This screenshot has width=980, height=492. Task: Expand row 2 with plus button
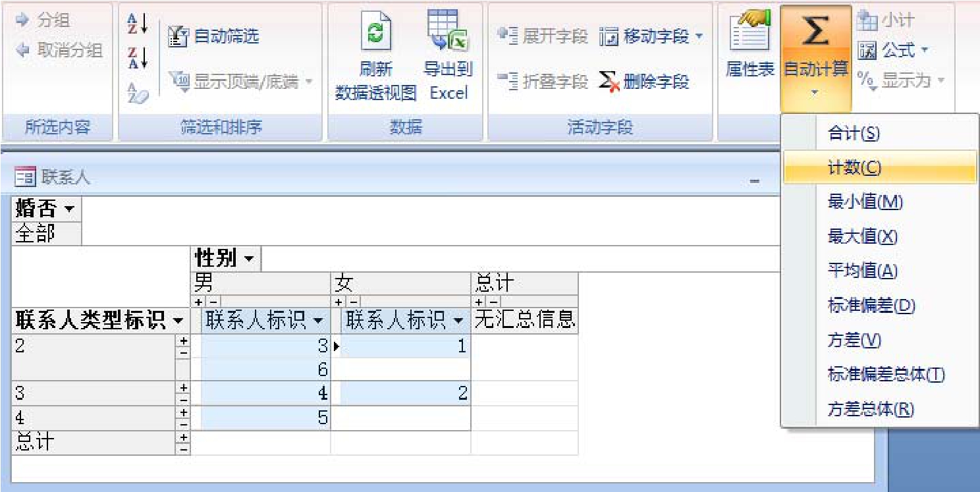[184, 341]
